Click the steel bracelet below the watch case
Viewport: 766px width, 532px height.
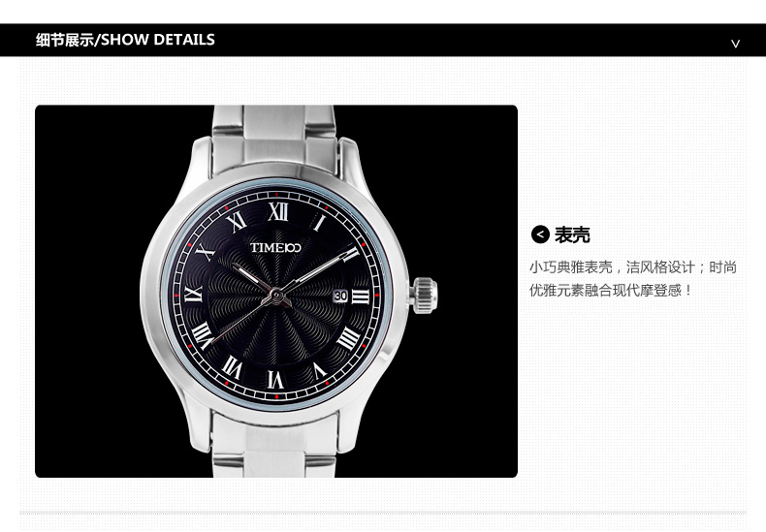[x=274, y=446]
